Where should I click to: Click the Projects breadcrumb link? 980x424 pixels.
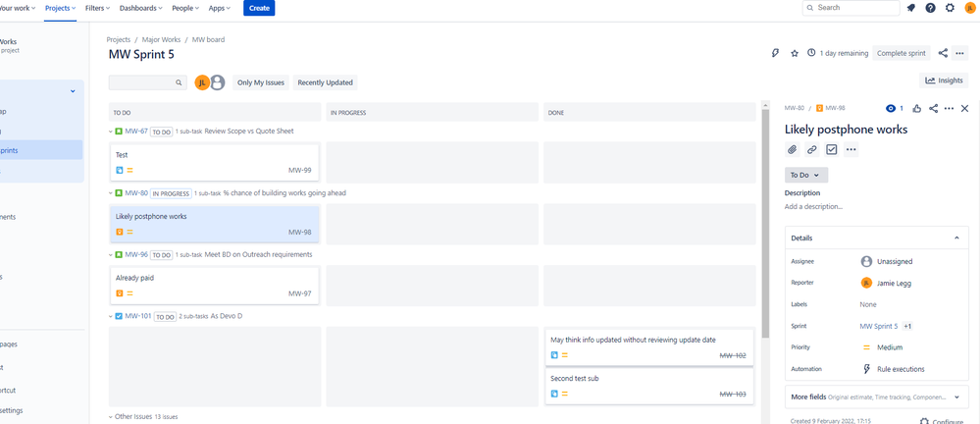click(118, 39)
